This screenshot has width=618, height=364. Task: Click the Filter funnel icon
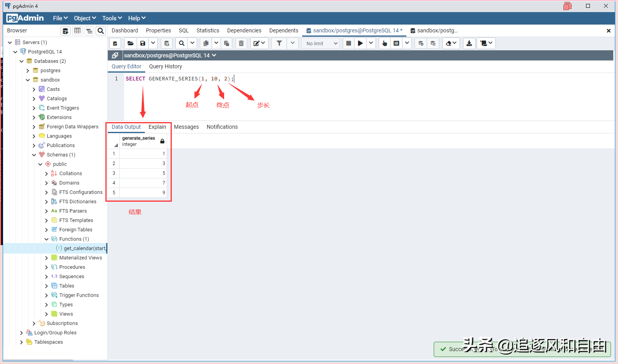(x=279, y=43)
